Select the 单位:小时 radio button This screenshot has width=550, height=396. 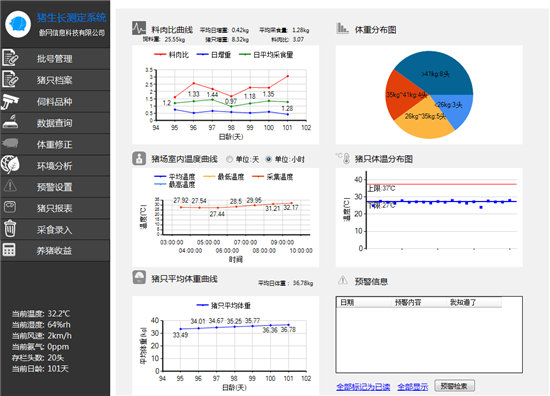(268, 160)
